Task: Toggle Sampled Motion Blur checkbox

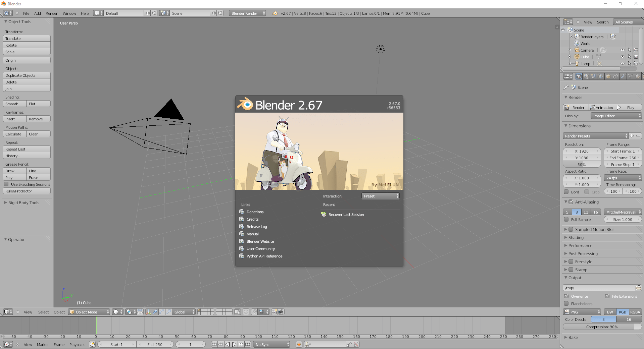Action: 571,229
